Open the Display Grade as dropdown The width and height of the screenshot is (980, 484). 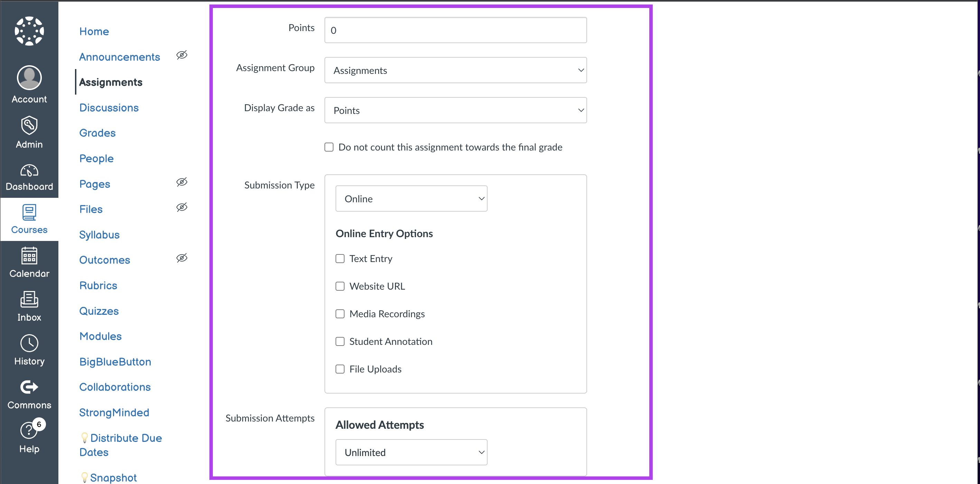455,110
